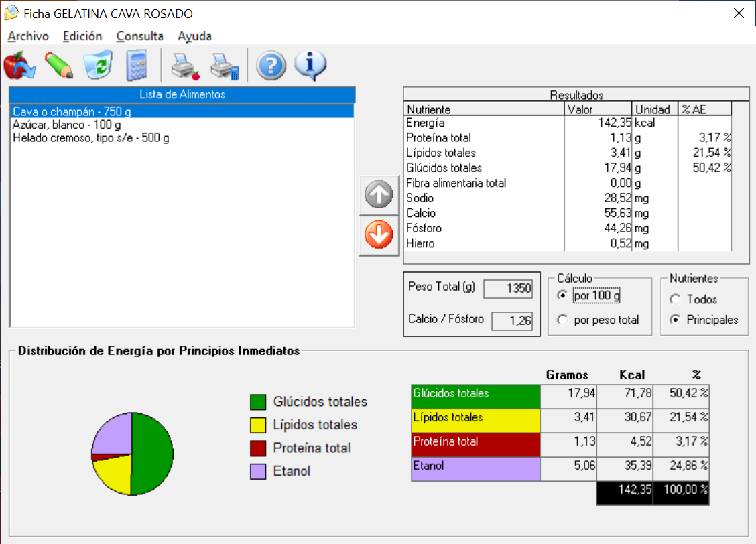This screenshot has height=544, width=756.
Task: Select 'Principales' nutrients option
Action: 675,320
